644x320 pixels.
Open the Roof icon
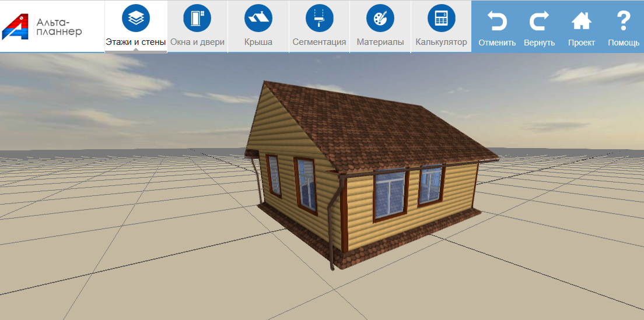click(x=258, y=18)
